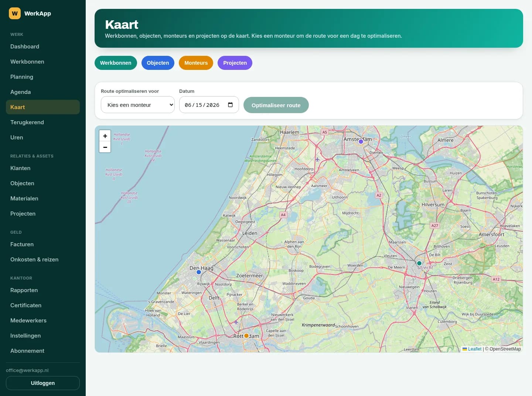This screenshot has height=396, width=532.
Task: Open Uren in the sidebar
Action: (43, 138)
